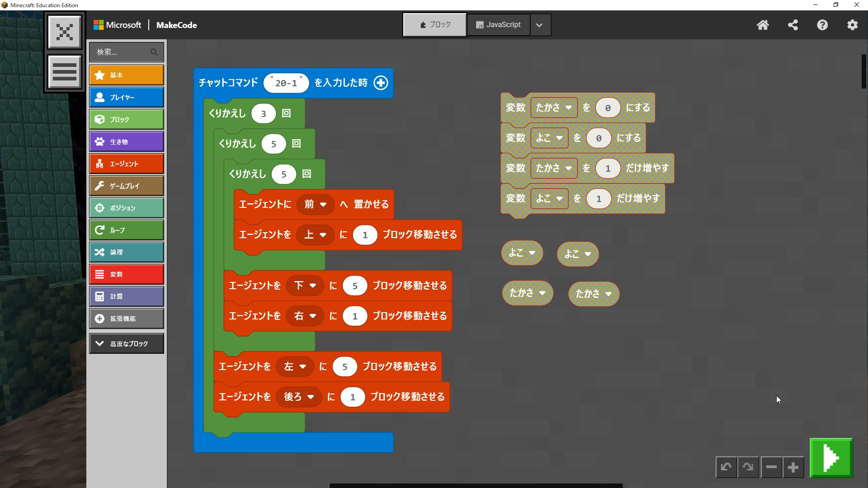Click the Undo arrow icon

point(726,467)
